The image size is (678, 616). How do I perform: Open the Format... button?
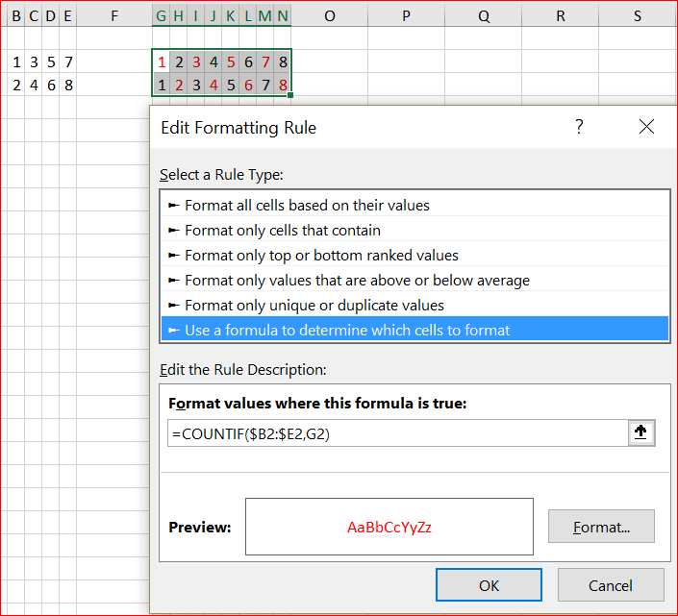[601, 527]
